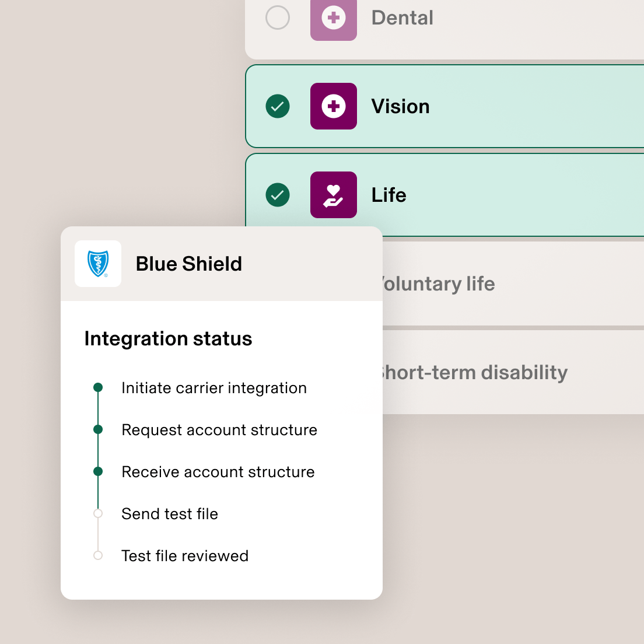Select the Life heart-in-hand icon
The height and width of the screenshot is (644, 644).
[333, 195]
